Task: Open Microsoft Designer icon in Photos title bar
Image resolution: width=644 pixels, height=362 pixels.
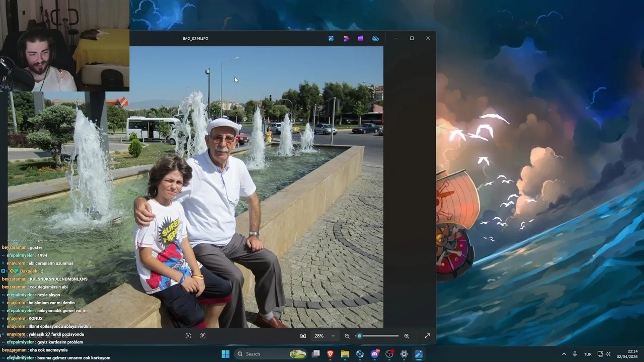Action: click(x=346, y=38)
